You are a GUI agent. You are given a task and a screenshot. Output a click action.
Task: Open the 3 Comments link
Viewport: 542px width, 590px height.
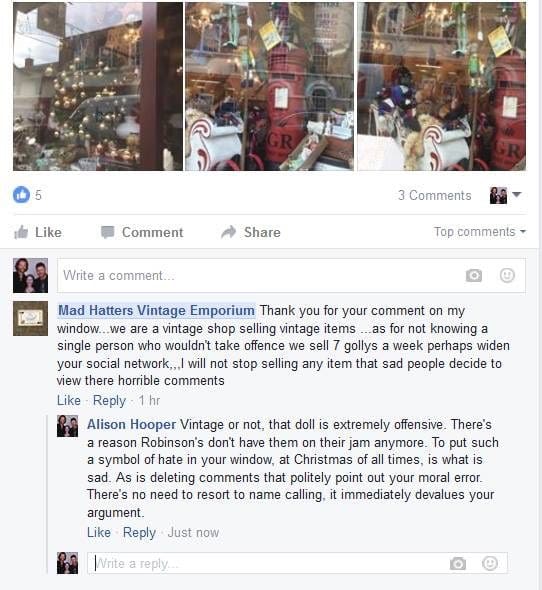pos(435,195)
